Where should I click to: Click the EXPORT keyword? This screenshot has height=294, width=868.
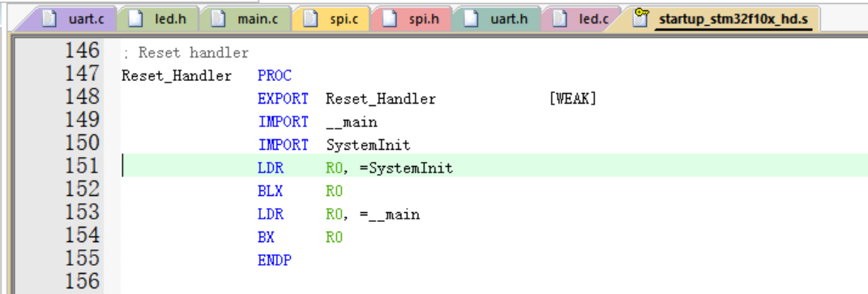click(x=283, y=99)
